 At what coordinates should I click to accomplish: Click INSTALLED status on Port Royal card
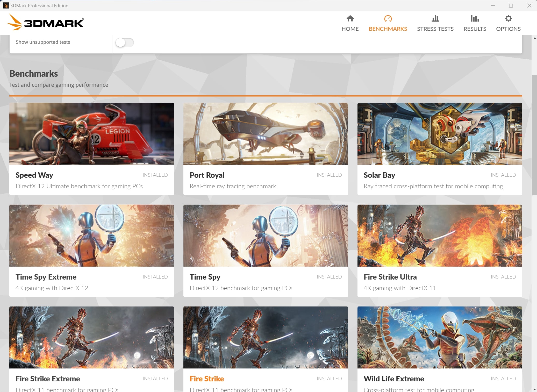[x=329, y=175]
